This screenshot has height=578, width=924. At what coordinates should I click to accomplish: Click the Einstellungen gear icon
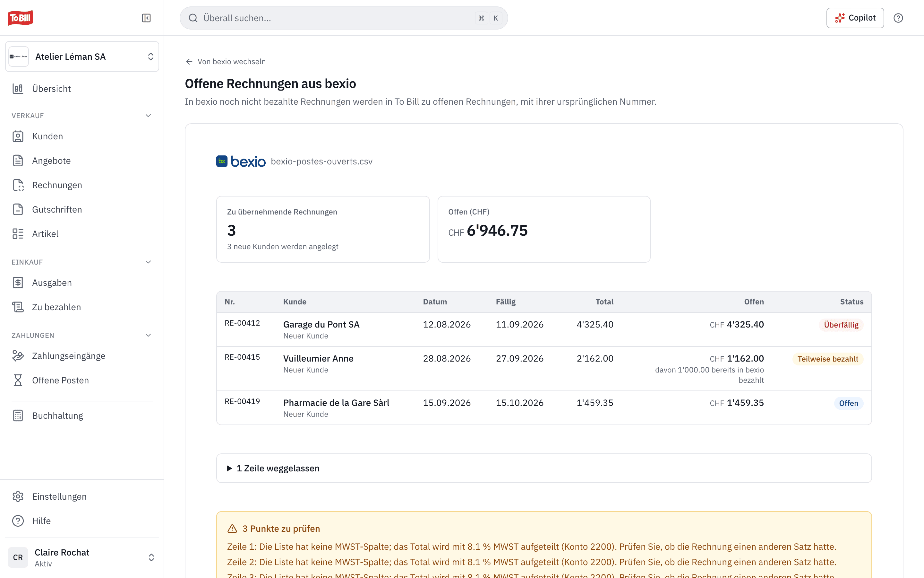18,496
